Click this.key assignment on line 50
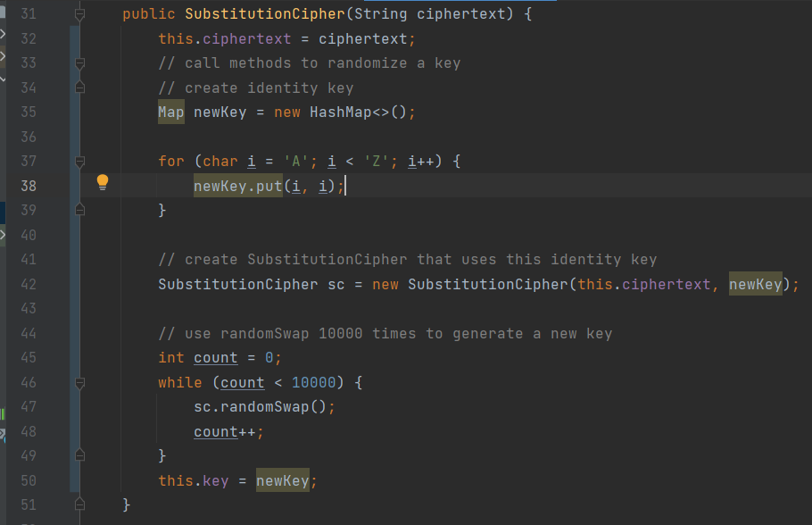This screenshot has height=525, width=812. tap(193, 480)
